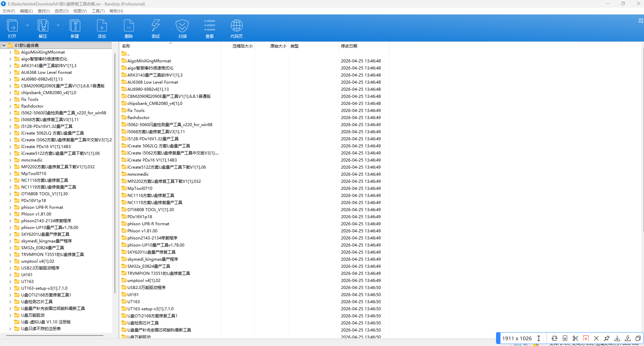
Task: Open the 查找(I) menu
Action: (44, 11)
